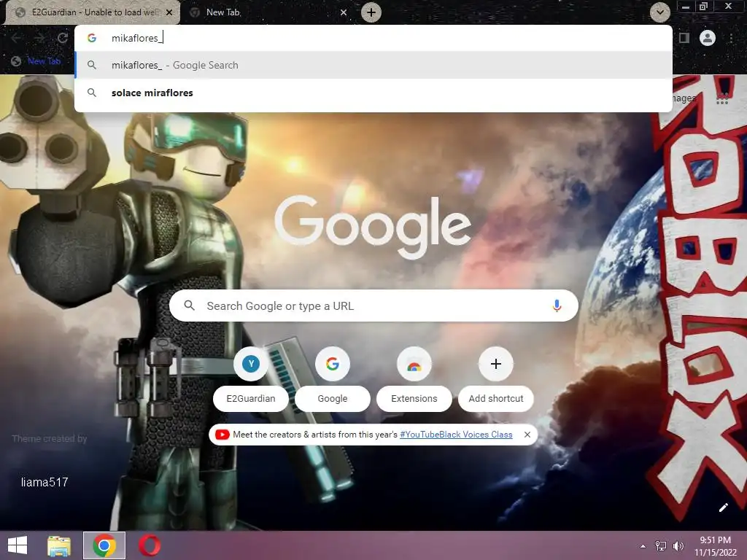The height and width of the screenshot is (560, 747).
Task: Click the Chrome taskbar icon
Action: point(104,545)
